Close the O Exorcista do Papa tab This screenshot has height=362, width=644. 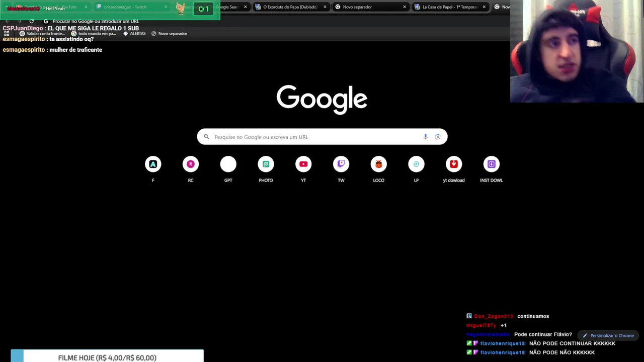(x=325, y=7)
